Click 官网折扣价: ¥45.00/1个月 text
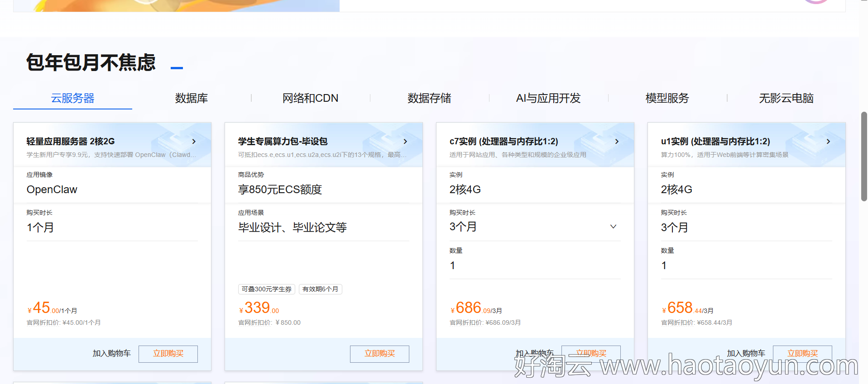 [x=64, y=322]
